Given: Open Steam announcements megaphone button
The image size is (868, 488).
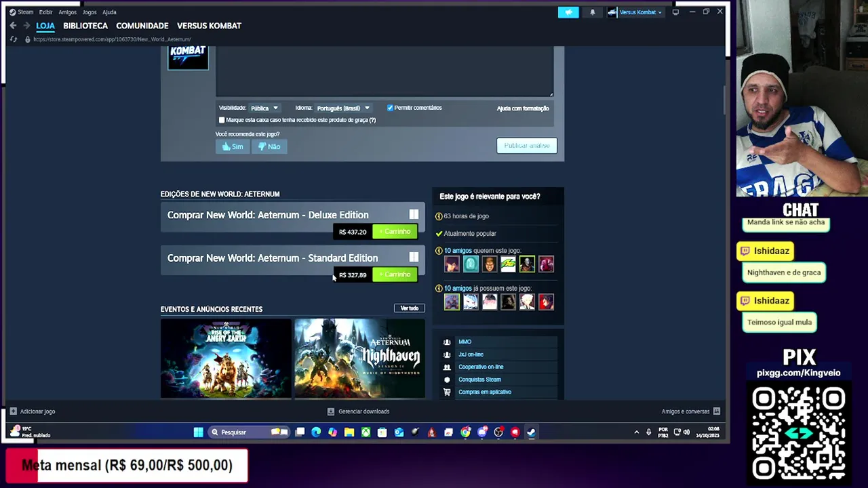Looking at the screenshot, I should [568, 12].
